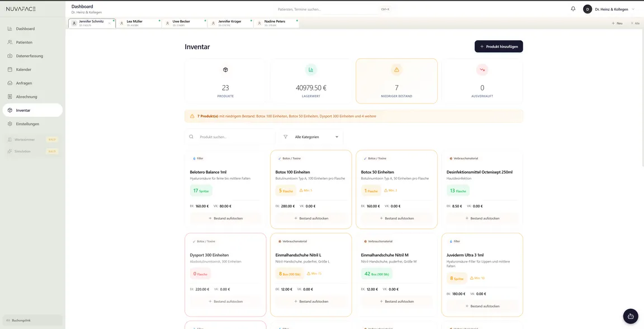Click the Einstellungen gear icon

click(x=10, y=124)
